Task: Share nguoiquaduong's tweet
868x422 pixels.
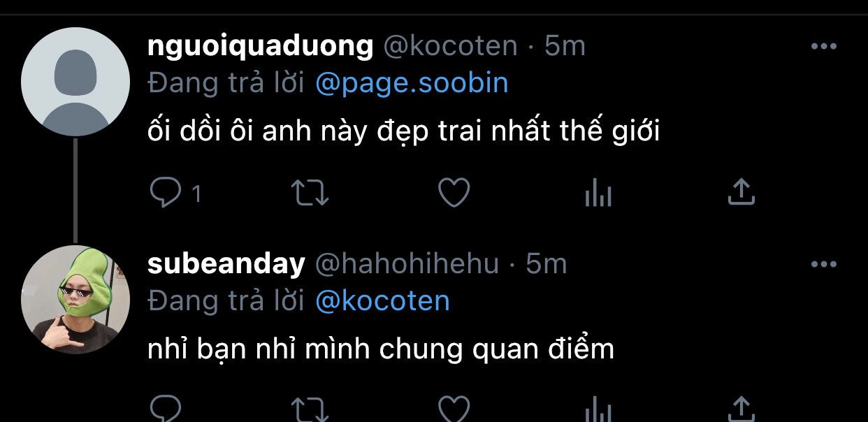Action: click(742, 191)
